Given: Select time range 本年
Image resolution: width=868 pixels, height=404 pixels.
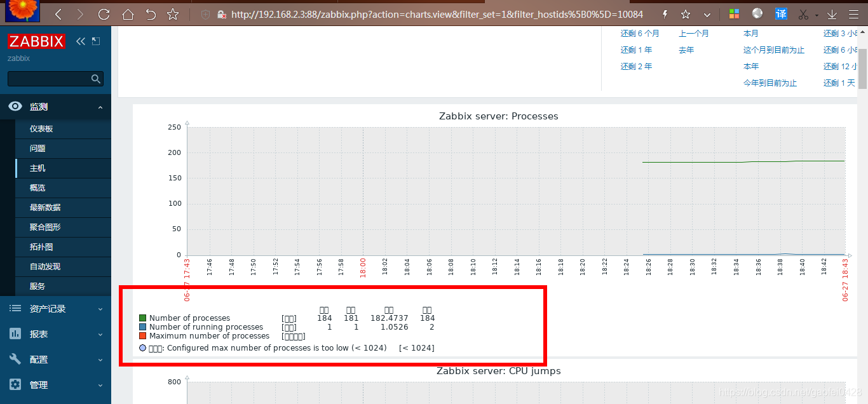Looking at the screenshot, I should click(751, 67).
